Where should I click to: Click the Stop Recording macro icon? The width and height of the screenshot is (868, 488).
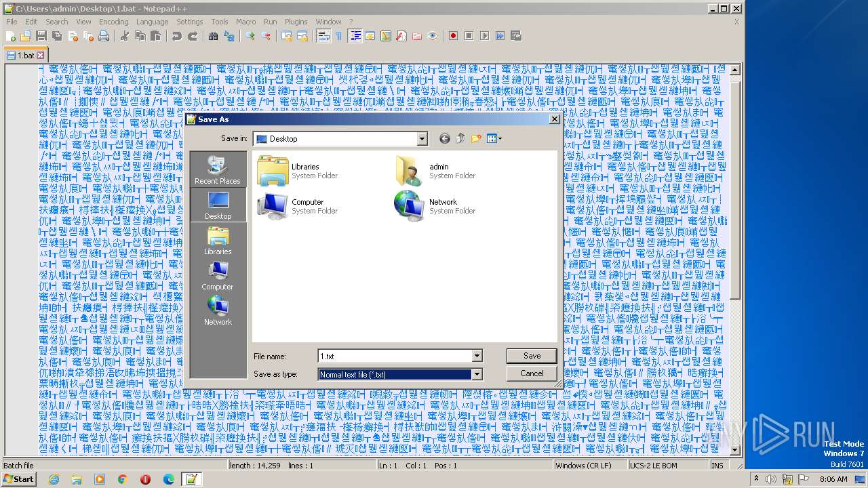(469, 36)
